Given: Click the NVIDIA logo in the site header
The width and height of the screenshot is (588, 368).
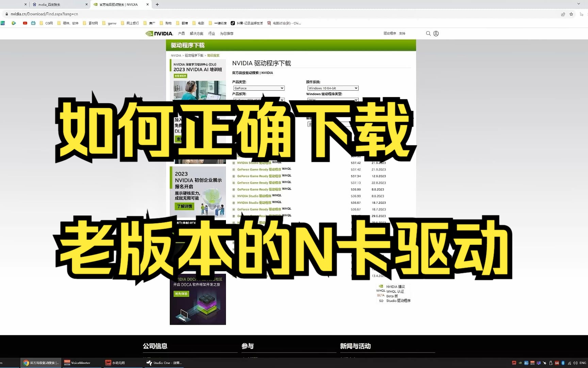Looking at the screenshot, I should coord(159,33).
